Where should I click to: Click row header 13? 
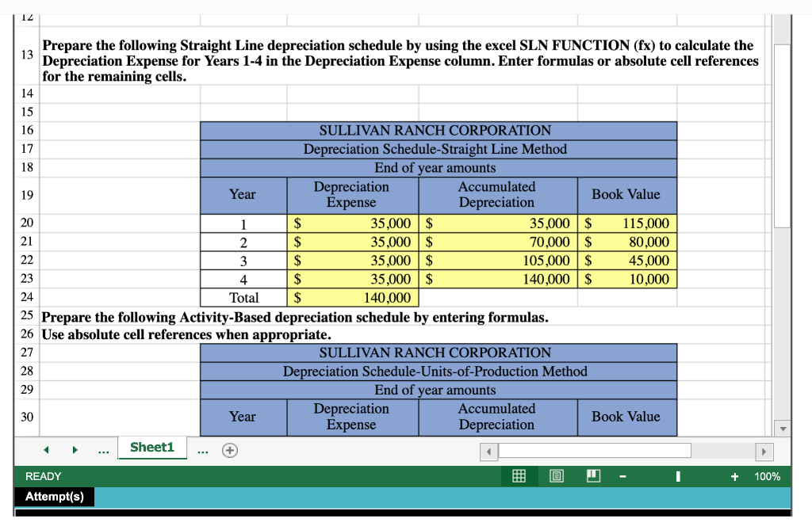pos(26,55)
